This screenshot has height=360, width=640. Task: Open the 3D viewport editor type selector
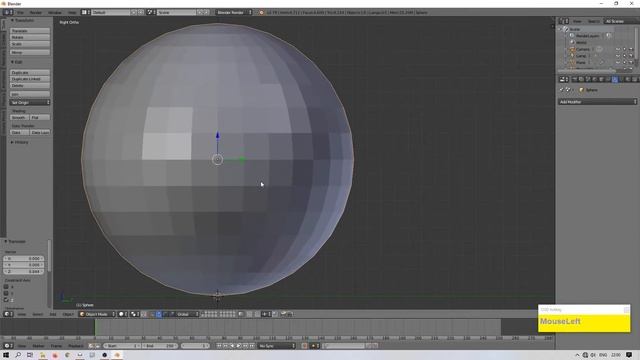[8, 314]
